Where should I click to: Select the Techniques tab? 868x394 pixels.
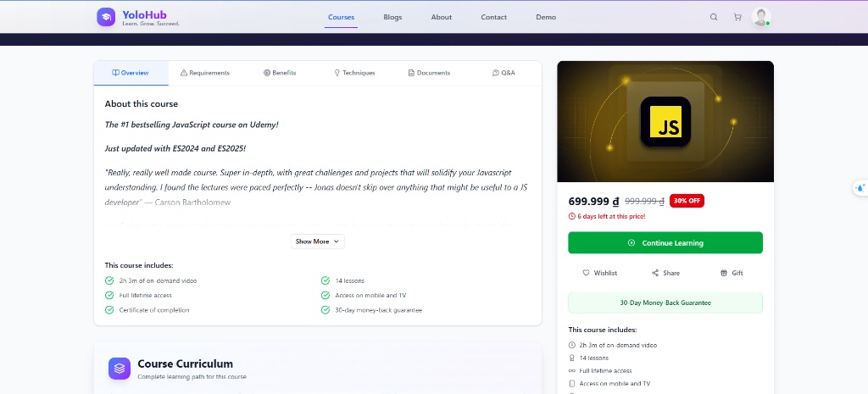354,73
